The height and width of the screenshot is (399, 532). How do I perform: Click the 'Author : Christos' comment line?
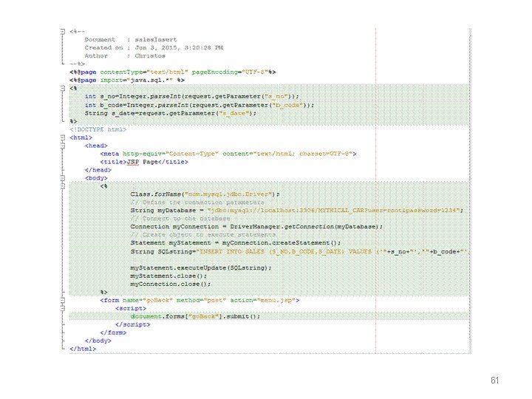click(x=125, y=56)
